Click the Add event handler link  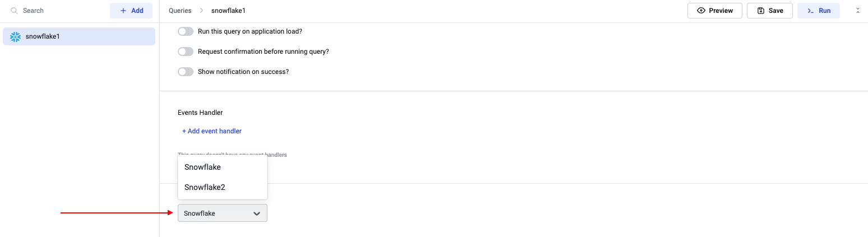212,131
